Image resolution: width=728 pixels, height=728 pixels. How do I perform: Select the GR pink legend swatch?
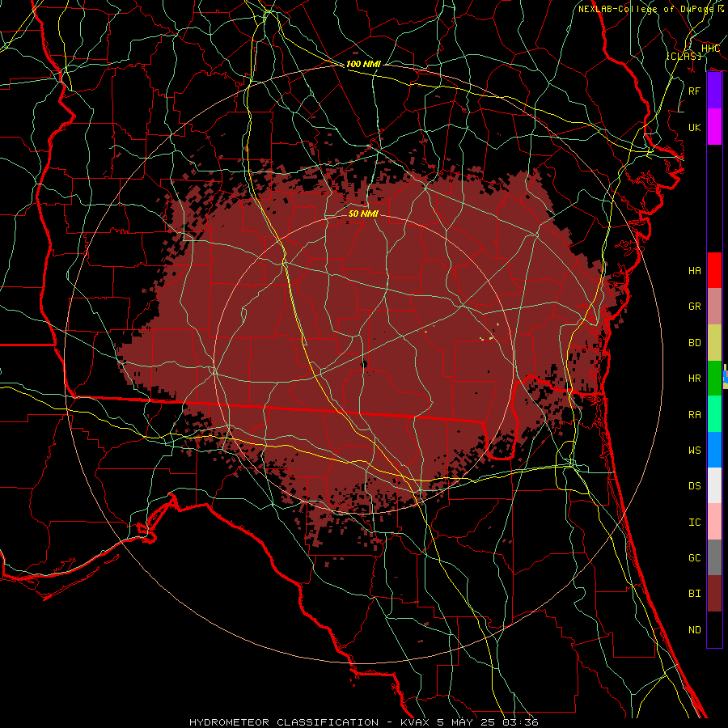[x=714, y=306]
